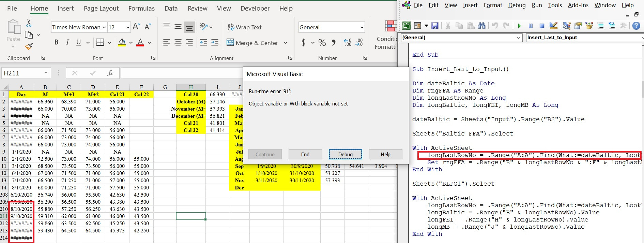644x243 pixels.
Task: Toggle Bold formatting
Action: [56, 42]
